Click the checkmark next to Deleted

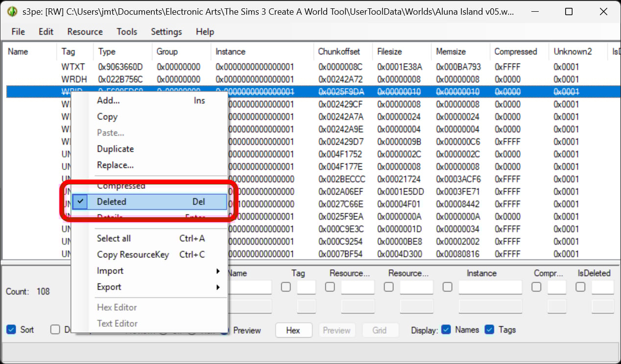[x=80, y=202]
